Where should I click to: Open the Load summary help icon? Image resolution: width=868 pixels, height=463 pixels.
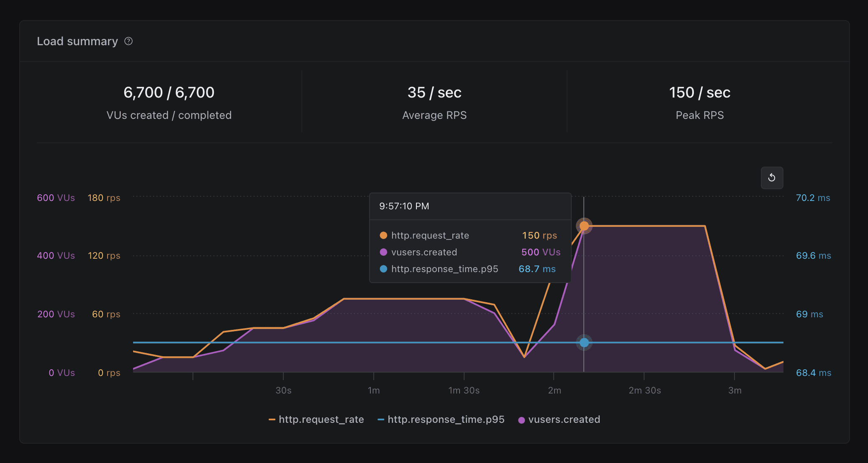coord(128,41)
